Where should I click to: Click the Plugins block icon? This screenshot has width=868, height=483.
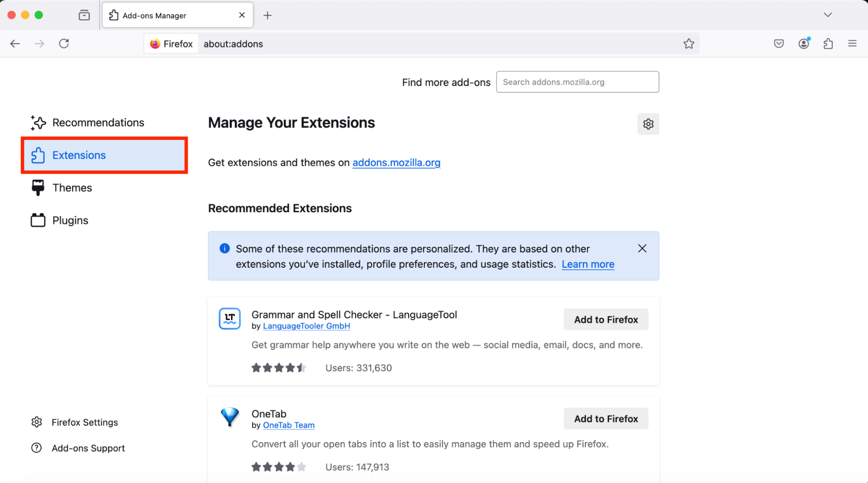pos(38,220)
